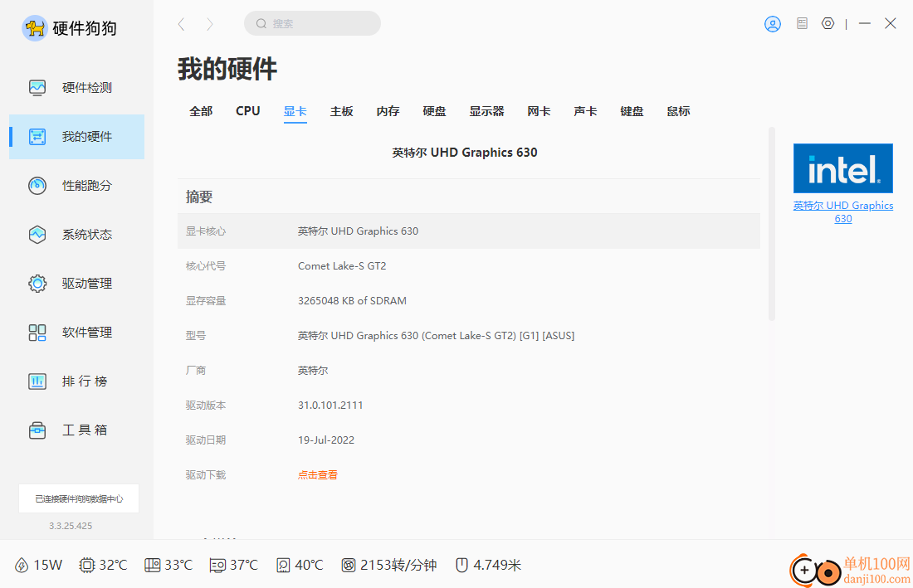Switch to the 硬盘 tab
Screen dimensions: 913x588
(434, 111)
